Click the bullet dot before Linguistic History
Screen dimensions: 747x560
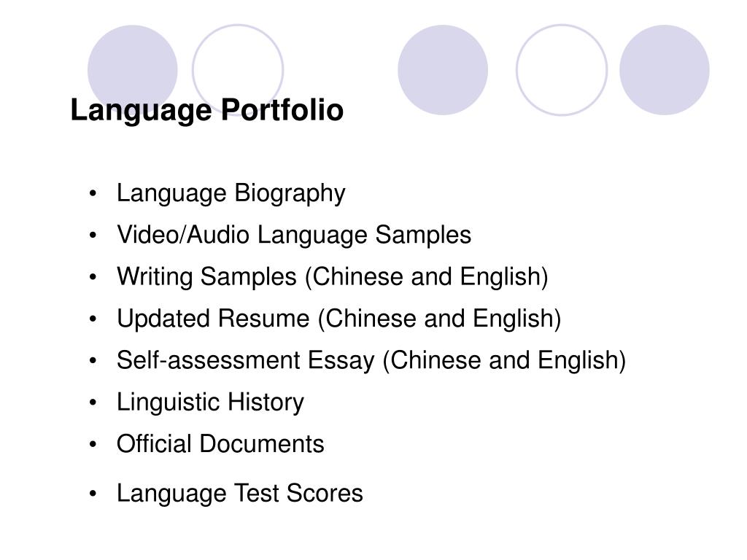pos(93,402)
